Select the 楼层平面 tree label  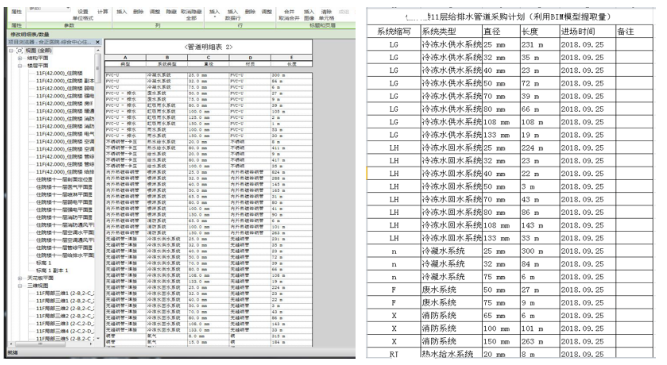click(x=38, y=66)
